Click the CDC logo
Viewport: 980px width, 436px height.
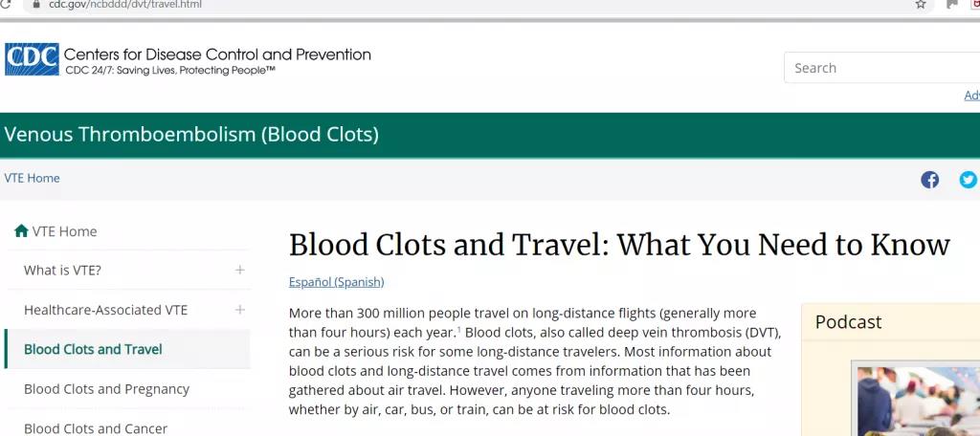32,59
